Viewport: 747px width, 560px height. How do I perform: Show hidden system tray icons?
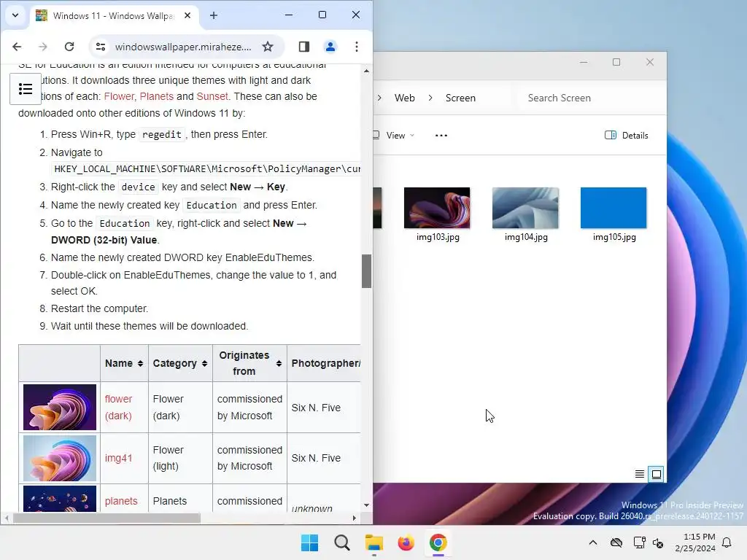[592, 542]
